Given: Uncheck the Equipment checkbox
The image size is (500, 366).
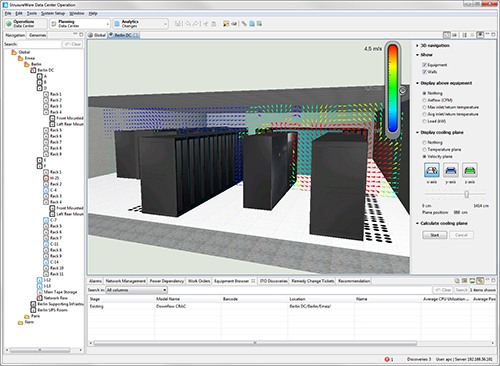Looking at the screenshot, I should point(424,65).
